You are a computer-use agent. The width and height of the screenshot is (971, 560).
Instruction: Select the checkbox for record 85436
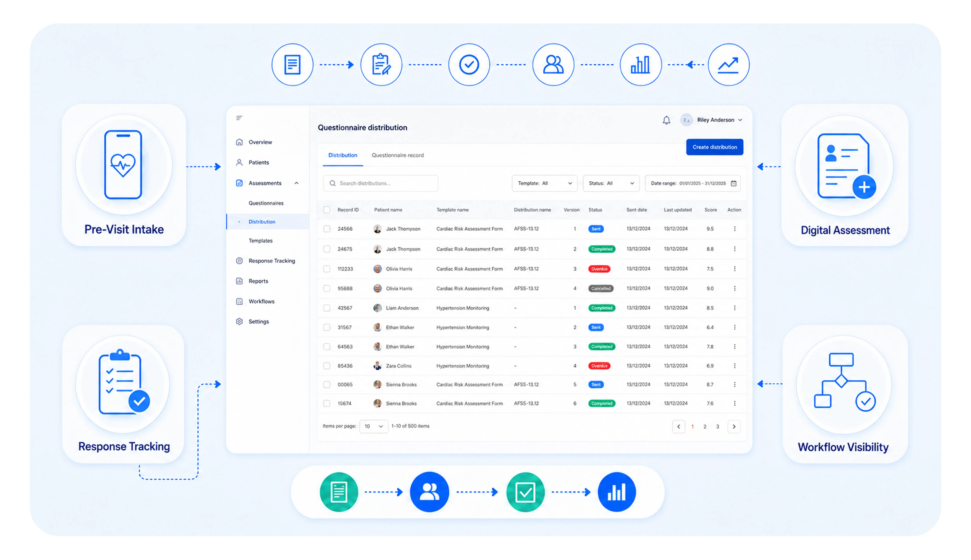tap(327, 366)
